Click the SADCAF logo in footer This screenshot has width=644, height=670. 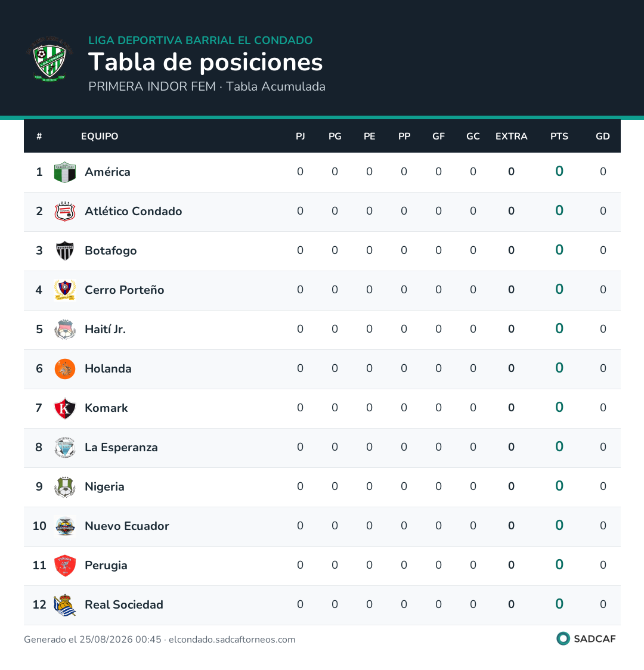click(x=586, y=638)
